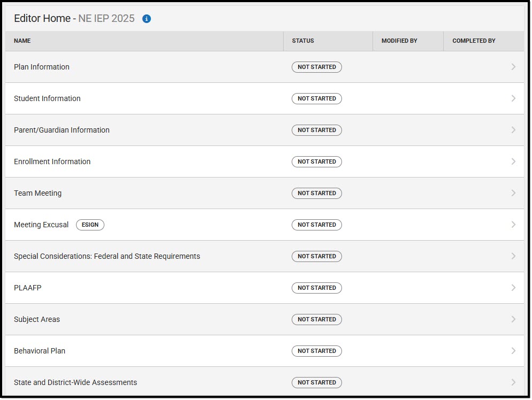
Task: Select the Team Meeting editor row
Action: point(38,193)
